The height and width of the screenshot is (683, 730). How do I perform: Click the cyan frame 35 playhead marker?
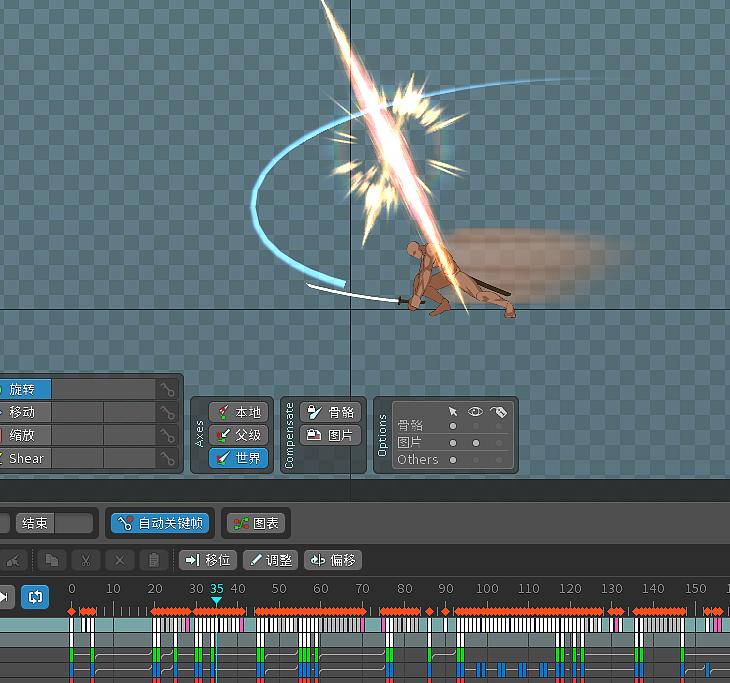pos(216,601)
